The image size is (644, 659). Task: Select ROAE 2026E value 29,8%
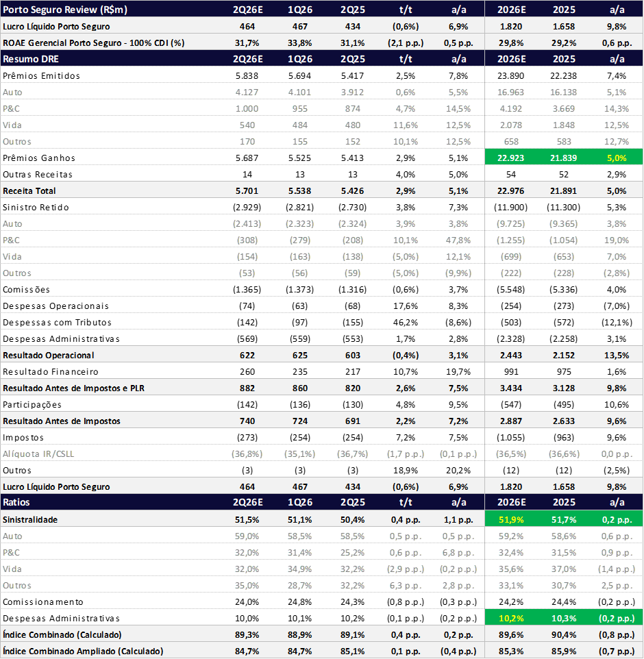click(x=511, y=43)
